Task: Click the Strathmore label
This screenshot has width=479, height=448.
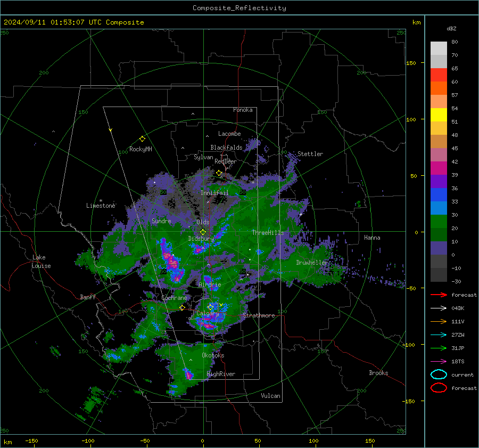Action: [259, 315]
